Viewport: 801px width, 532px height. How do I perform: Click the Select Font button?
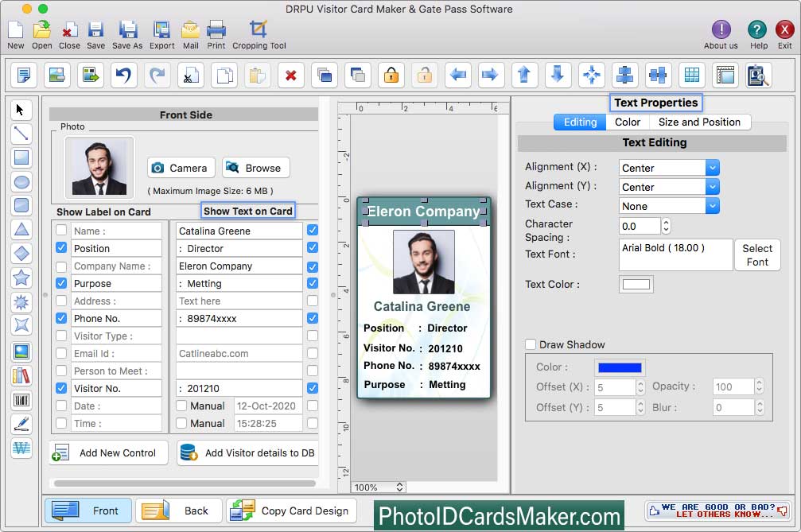click(757, 254)
